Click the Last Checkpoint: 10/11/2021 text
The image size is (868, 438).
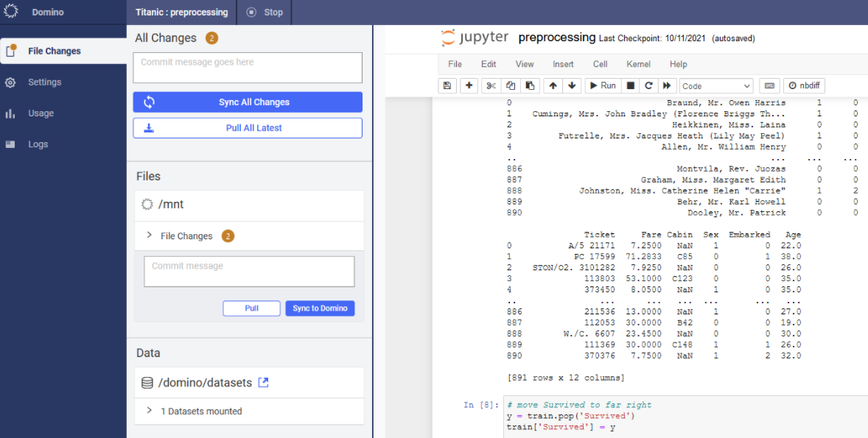click(654, 39)
